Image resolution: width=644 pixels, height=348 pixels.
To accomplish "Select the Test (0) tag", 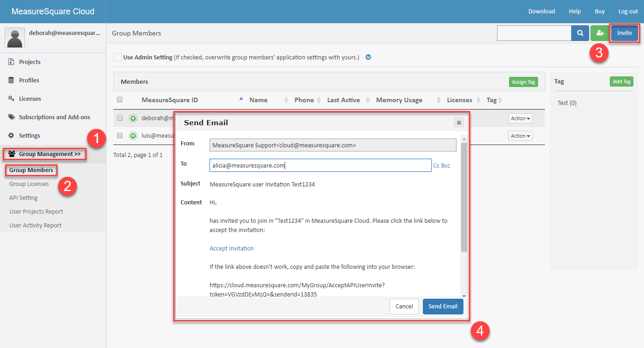I will coord(567,103).
